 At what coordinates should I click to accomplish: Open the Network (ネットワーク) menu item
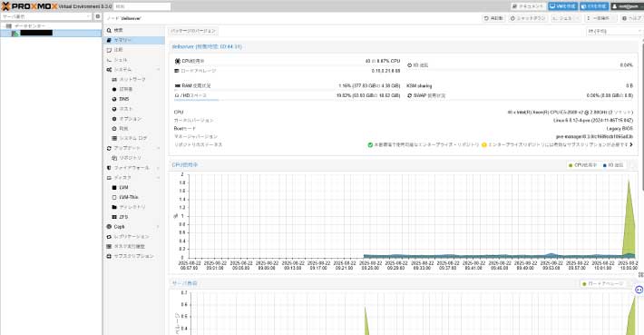click(x=134, y=79)
